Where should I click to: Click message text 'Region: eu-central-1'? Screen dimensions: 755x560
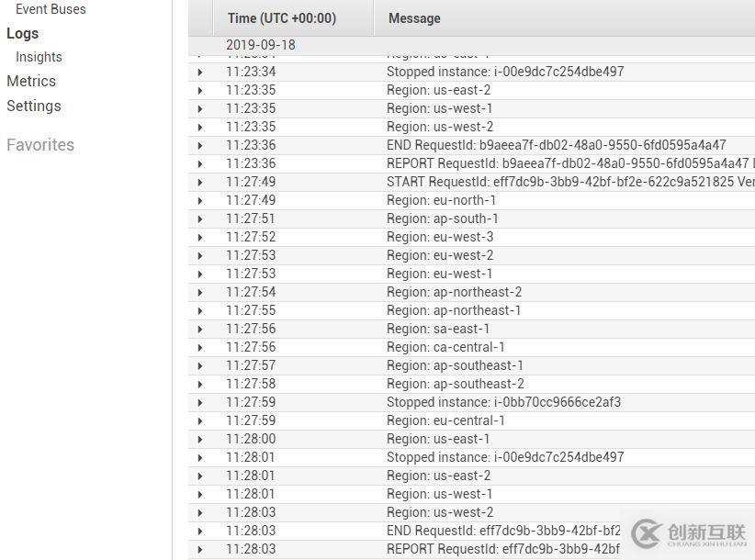click(x=445, y=420)
